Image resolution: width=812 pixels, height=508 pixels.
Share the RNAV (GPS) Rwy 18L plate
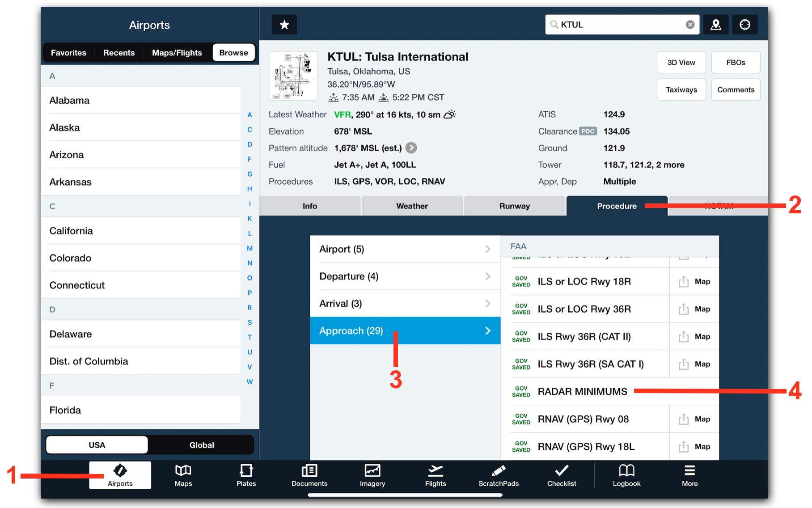(x=684, y=446)
